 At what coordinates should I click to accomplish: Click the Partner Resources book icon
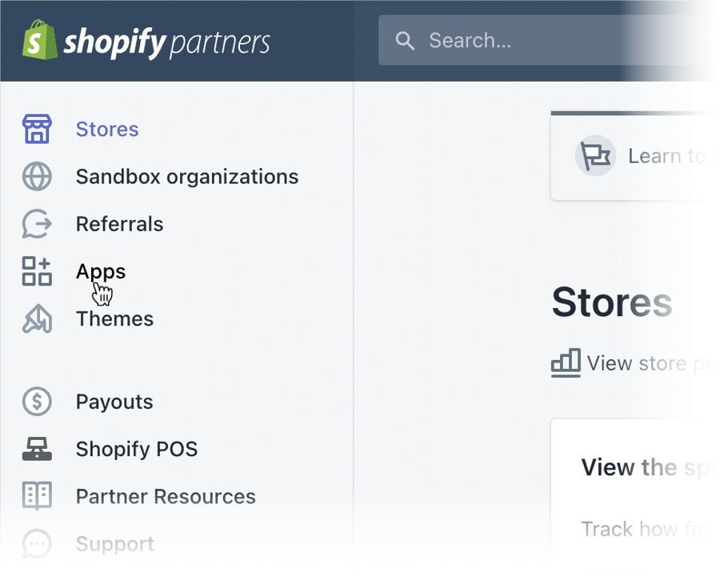(37, 497)
